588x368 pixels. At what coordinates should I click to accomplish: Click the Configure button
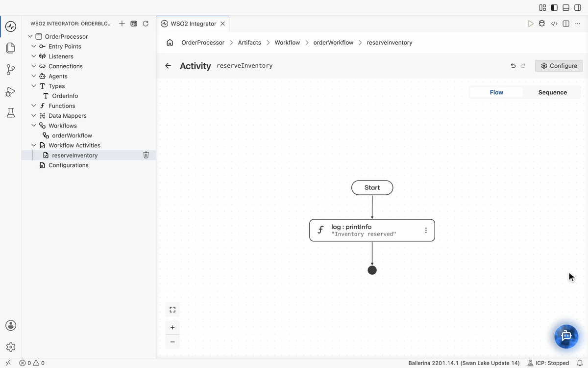click(559, 66)
